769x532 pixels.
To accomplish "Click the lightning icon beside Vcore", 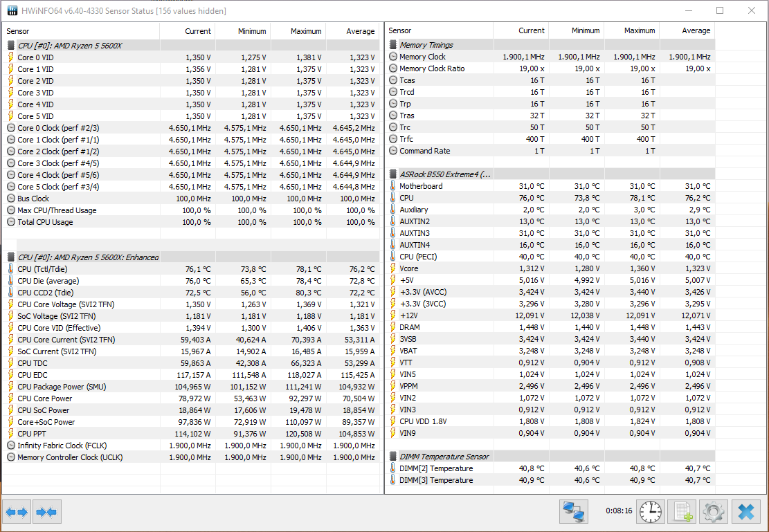I will coord(393,268).
